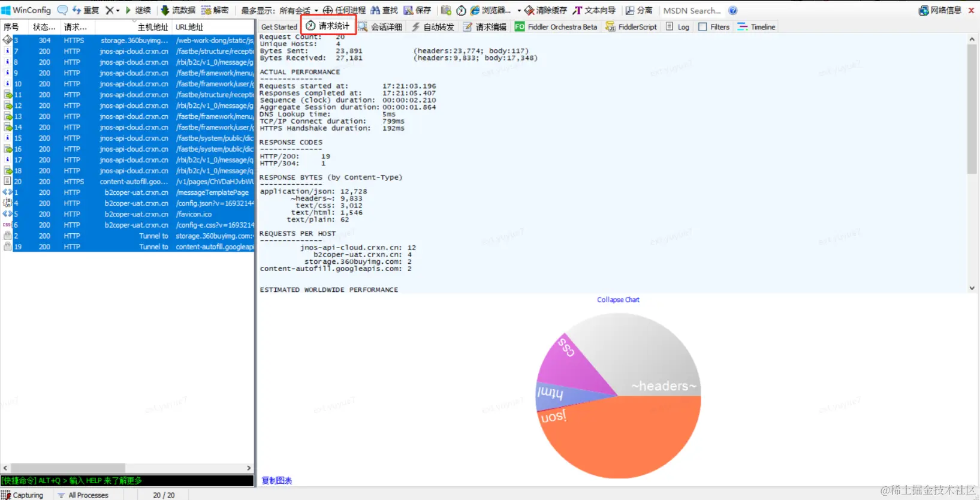Click the statistics vertical scrollbar thumb

972,109
